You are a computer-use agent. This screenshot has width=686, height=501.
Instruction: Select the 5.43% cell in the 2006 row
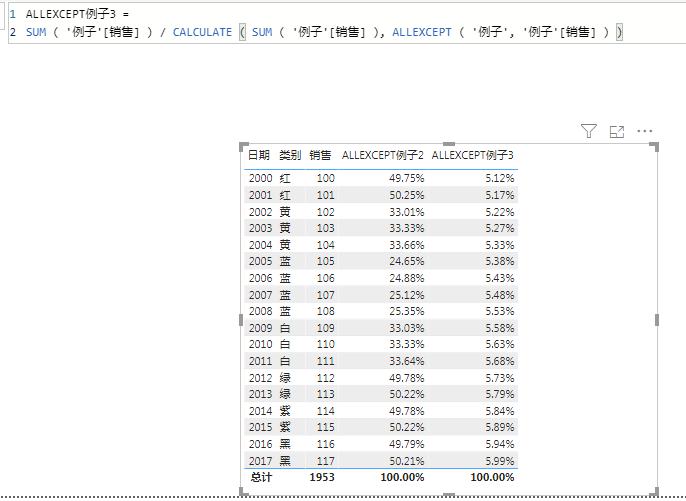pos(499,278)
